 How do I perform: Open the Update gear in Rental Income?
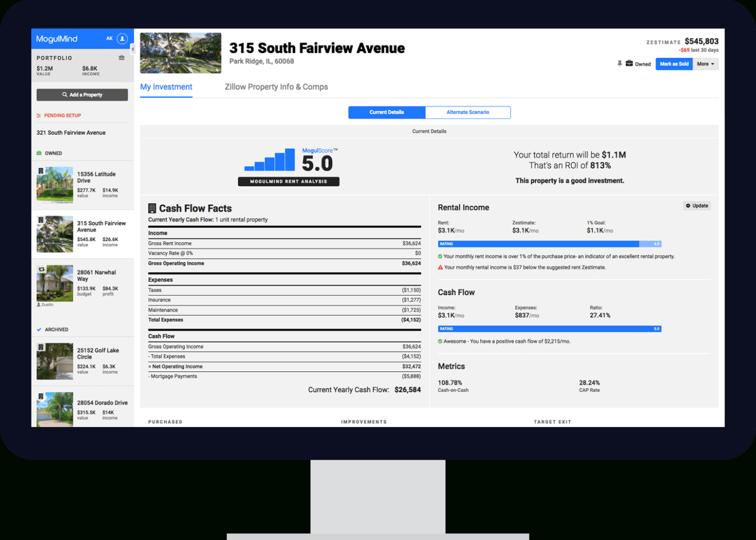coord(696,205)
